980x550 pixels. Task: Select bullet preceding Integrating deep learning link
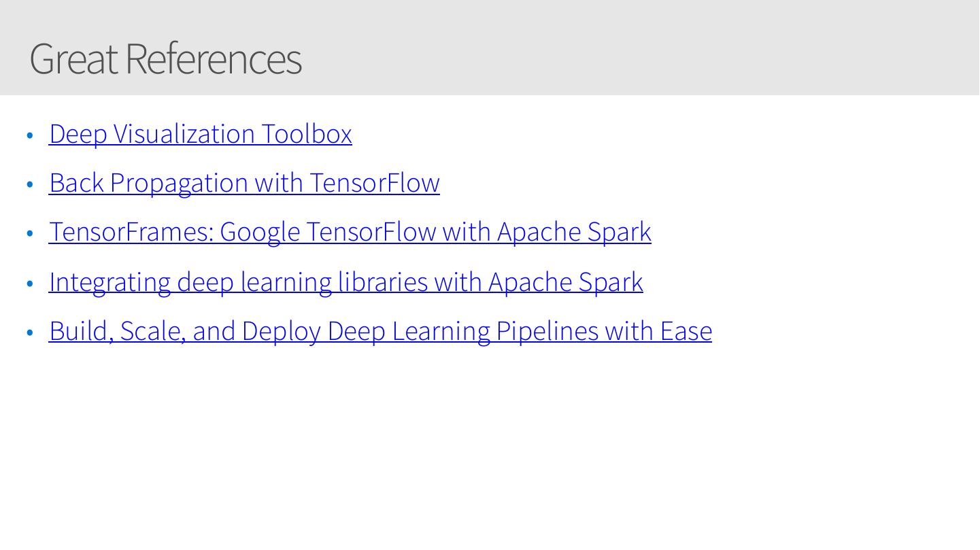29,283
